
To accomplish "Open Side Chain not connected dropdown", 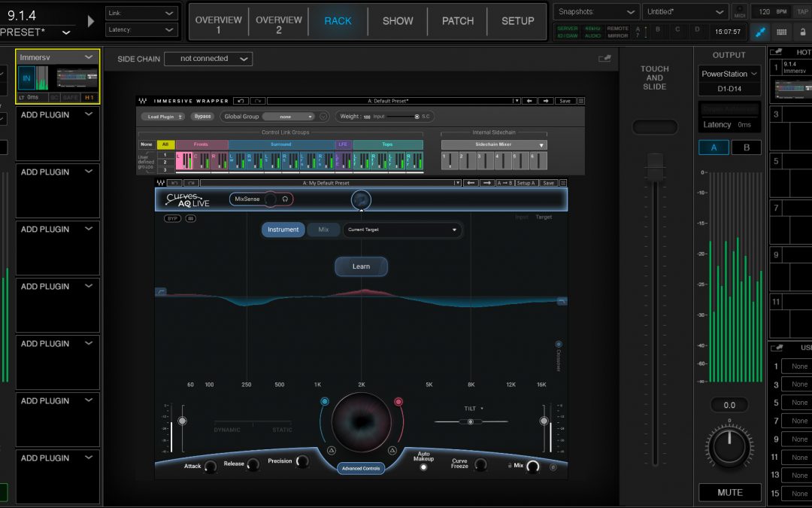I will [x=208, y=59].
